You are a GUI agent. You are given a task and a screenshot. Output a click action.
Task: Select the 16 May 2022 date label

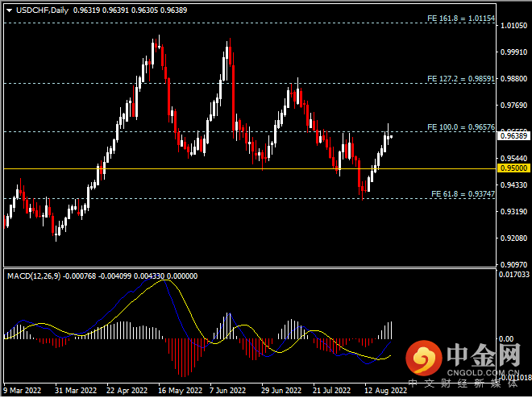[180, 391]
